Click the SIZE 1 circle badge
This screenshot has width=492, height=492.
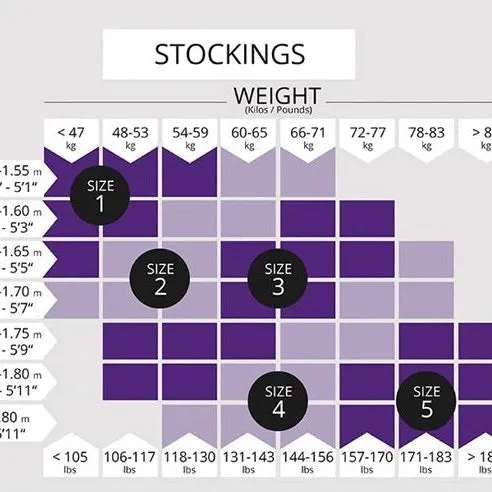coord(100,195)
